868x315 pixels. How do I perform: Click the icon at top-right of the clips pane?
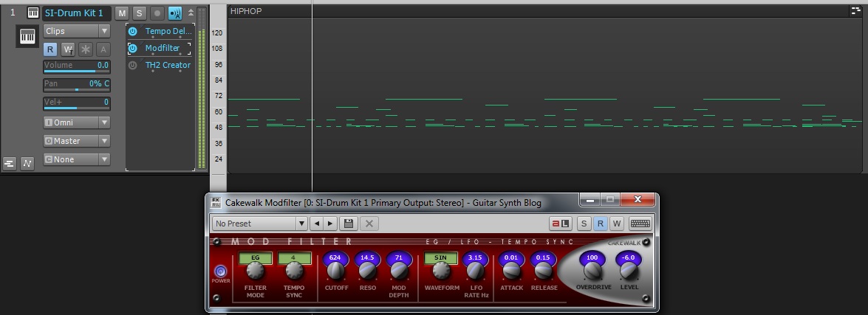click(856, 10)
